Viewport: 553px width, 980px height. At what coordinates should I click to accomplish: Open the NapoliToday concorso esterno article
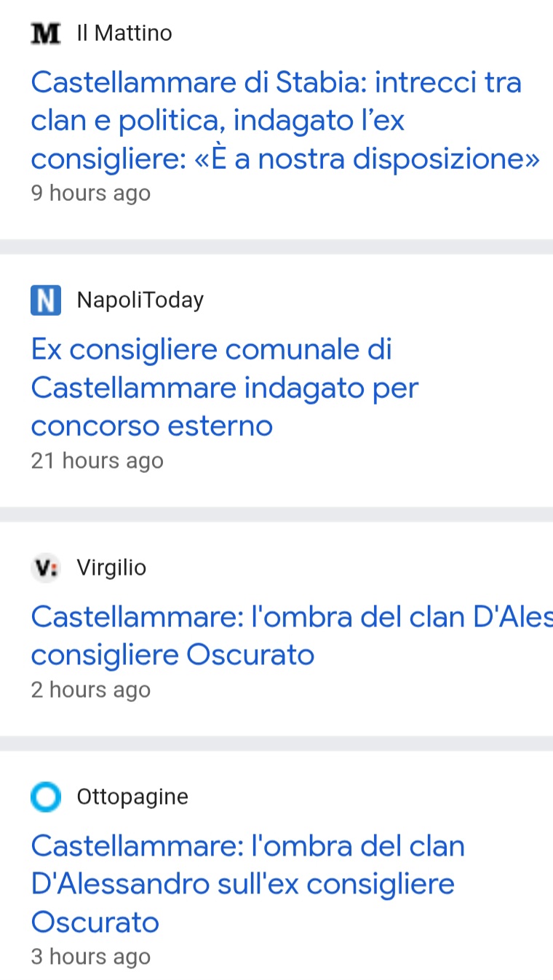(224, 387)
